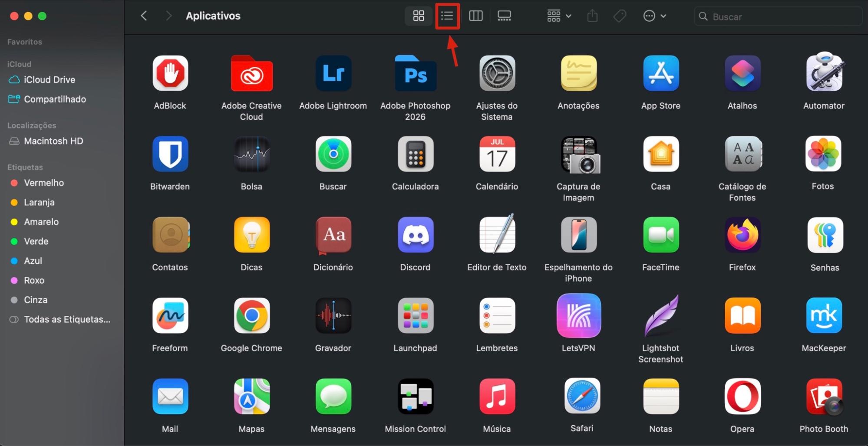Open Adobe Photoshop 2026
The width and height of the screenshot is (868, 446).
pyautogui.click(x=415, y=74)
